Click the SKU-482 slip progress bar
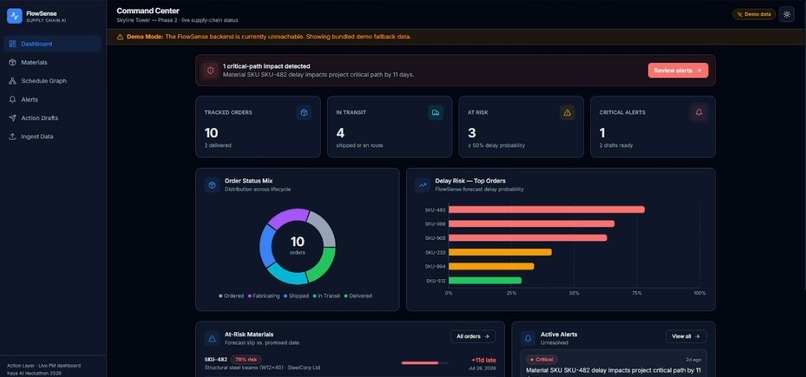Screen dimensions: 806x377 [x=425, y=363]
